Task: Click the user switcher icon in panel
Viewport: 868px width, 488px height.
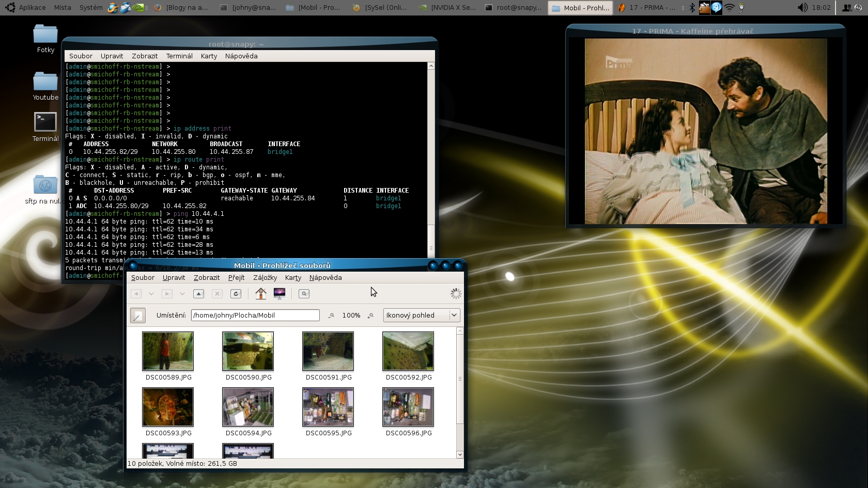Action: [x=847, y=8]
